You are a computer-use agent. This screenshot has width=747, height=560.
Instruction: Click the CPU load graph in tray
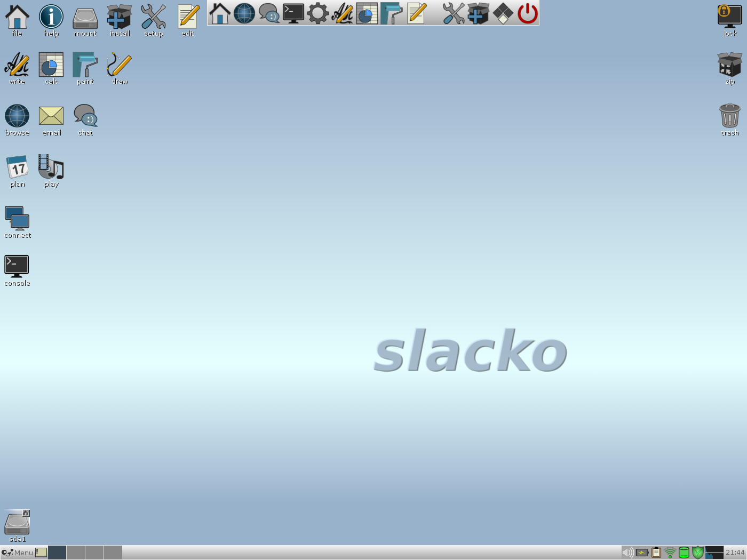[x=714, y=553]
